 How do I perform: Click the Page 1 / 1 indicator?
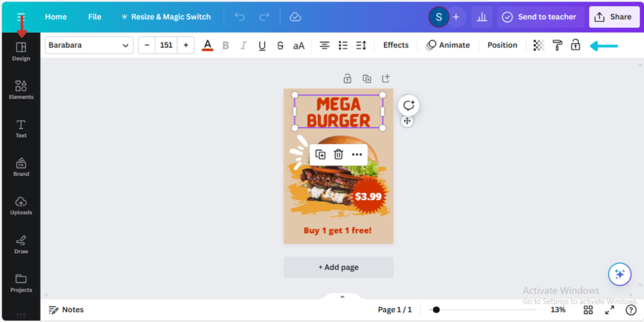(395, 310)
